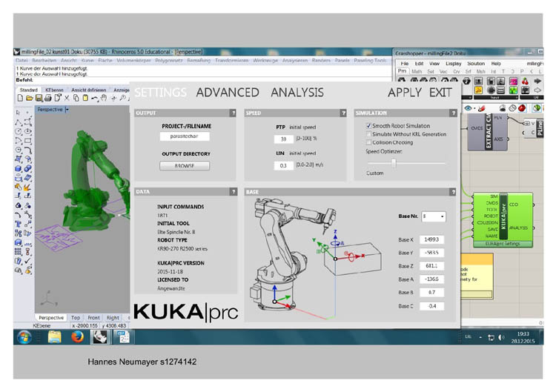This screenshot has height=392, width=556.
Task: Select the Rectangle tool in Rhino sidebar
Action: point(27,141)
